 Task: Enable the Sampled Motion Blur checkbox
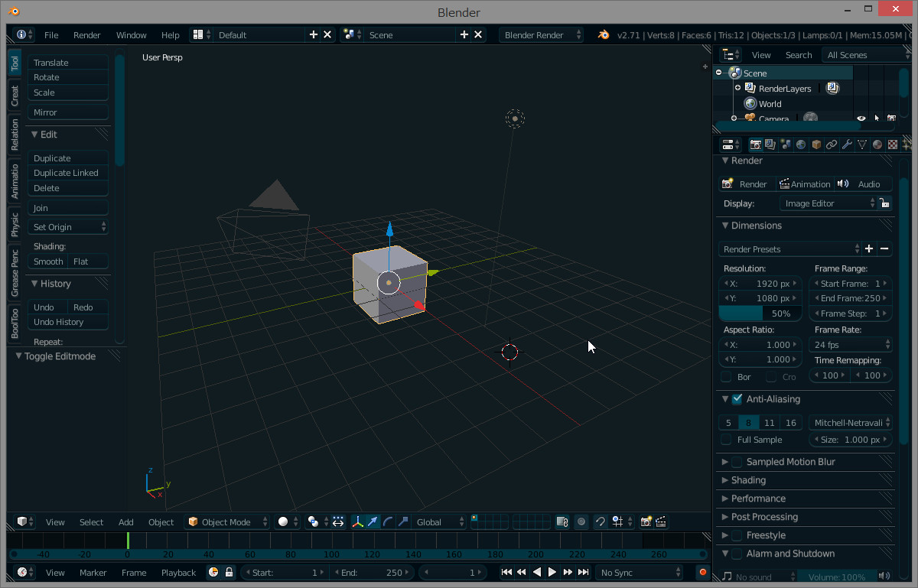pyautogui.click(x=737, y=462)
